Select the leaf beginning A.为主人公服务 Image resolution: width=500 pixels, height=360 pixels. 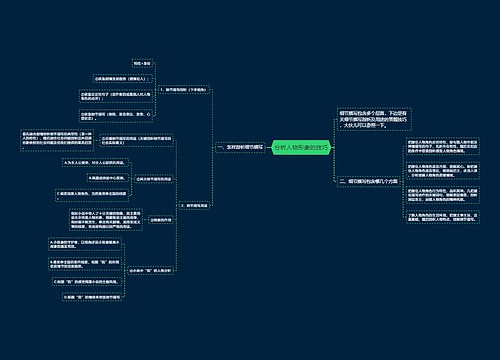[95, 163]
